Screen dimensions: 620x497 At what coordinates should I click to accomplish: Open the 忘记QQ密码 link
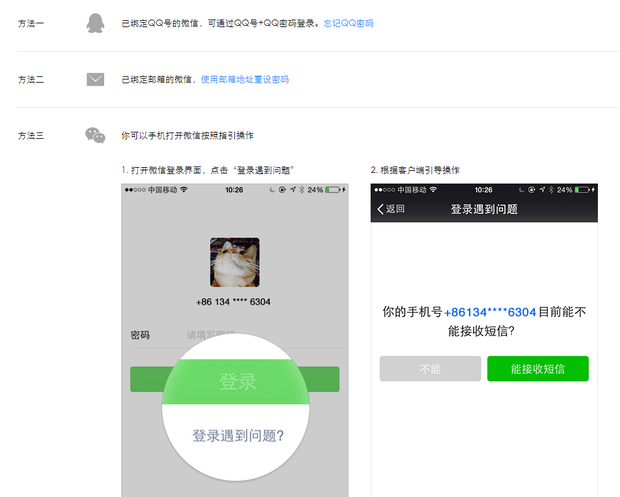349,22
